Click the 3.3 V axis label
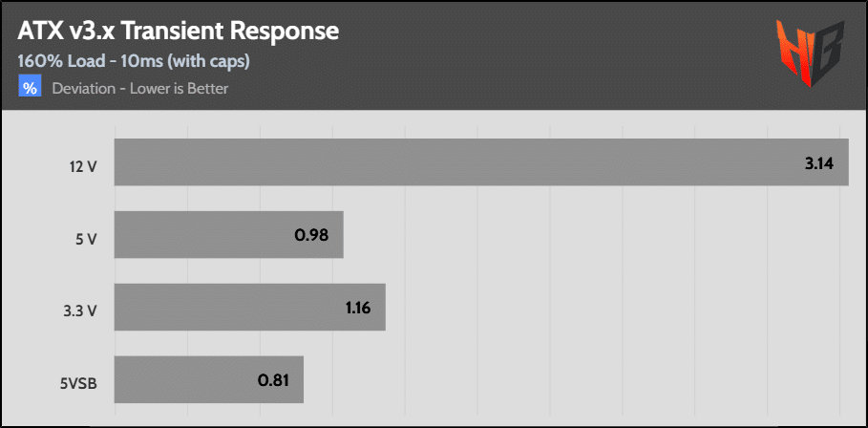This screenshot has height=428, width=868. (83, 308)
